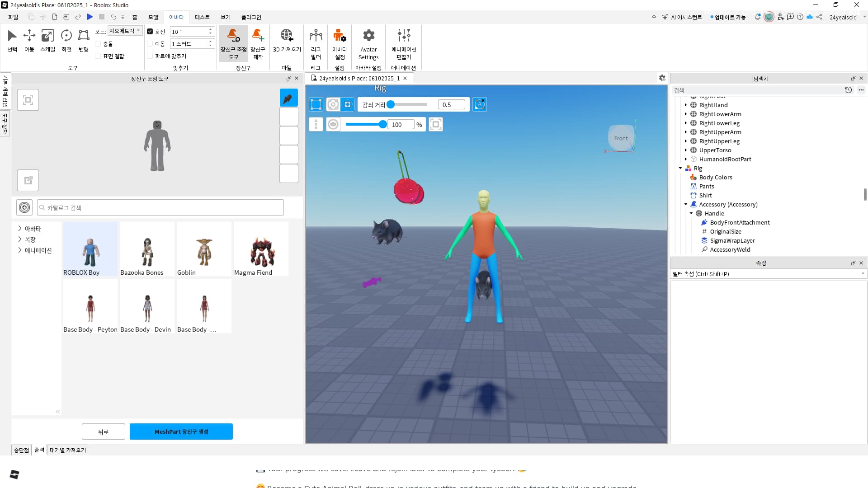Start playtest with the blue play button

click(90, 17)
